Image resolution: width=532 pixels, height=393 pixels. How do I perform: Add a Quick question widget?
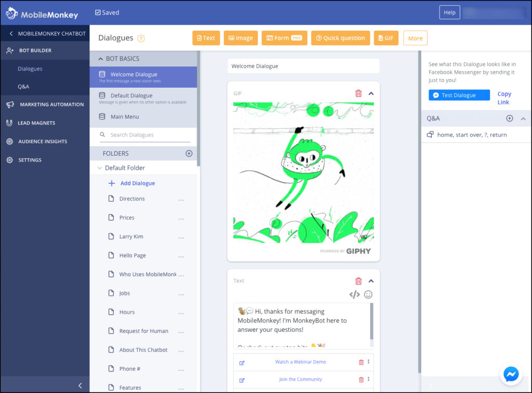340,38
